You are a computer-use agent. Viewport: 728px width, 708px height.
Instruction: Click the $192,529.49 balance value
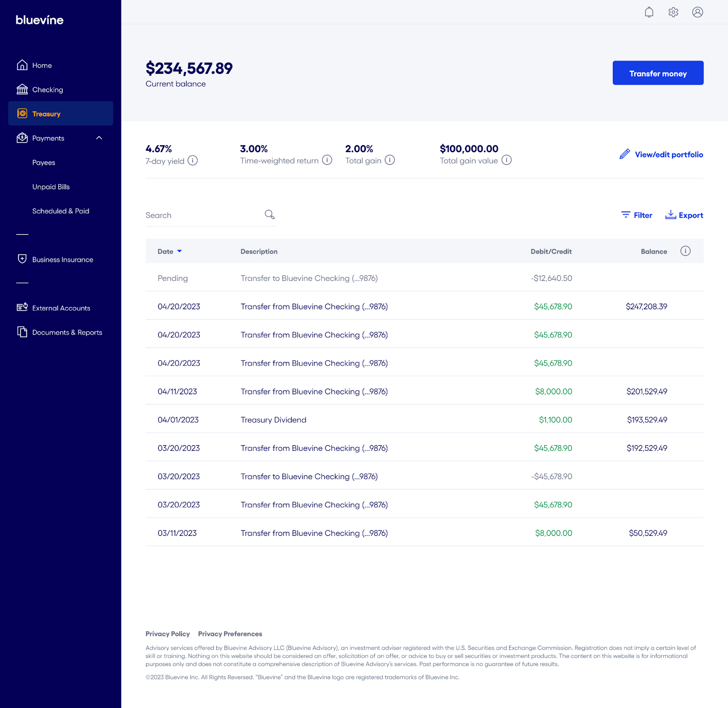tap(647, 448)
